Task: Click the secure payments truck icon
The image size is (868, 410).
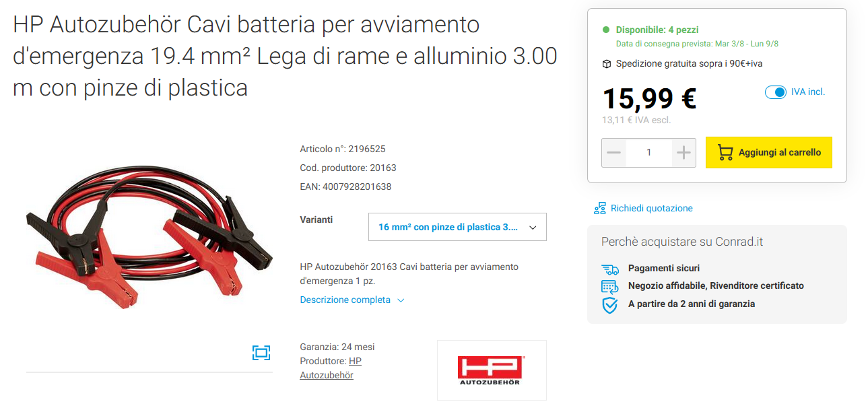Action: (x=610, y=269)
